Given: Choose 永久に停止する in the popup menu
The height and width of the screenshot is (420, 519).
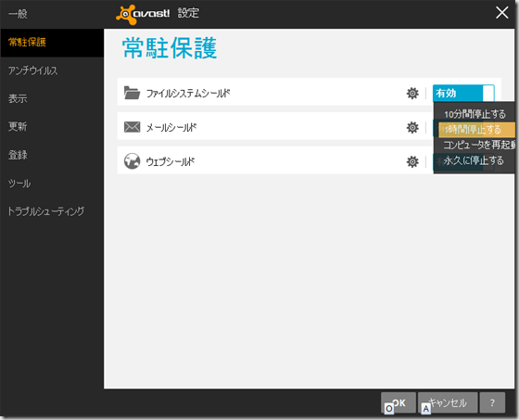Looking at the screenshot, I should tap(475, 160).
